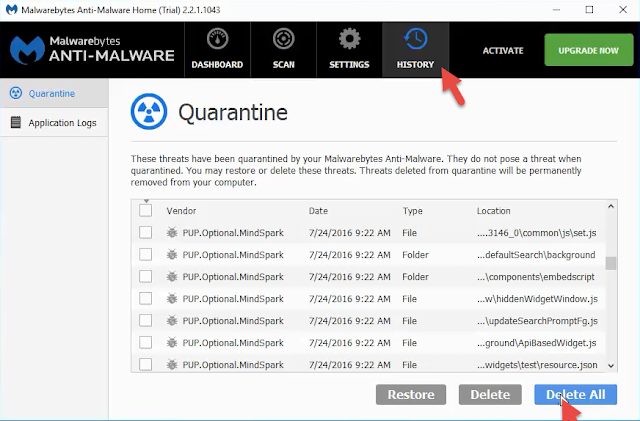The width and height of the screenshot is (640, 421).
Task: Click the bug icon for updateSearchPromptFg.js row
Action: point(172,321)
